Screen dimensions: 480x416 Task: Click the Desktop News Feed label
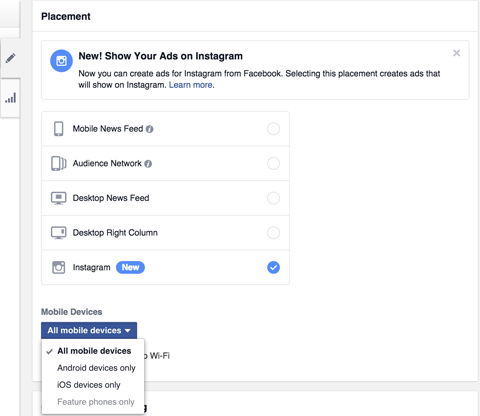[x=111, y=198]
